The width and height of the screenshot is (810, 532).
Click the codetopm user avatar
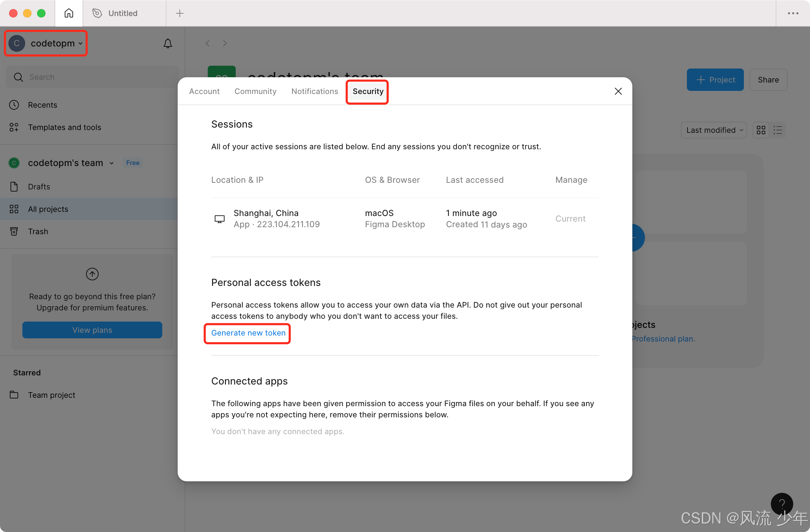(x=17, y=43)
